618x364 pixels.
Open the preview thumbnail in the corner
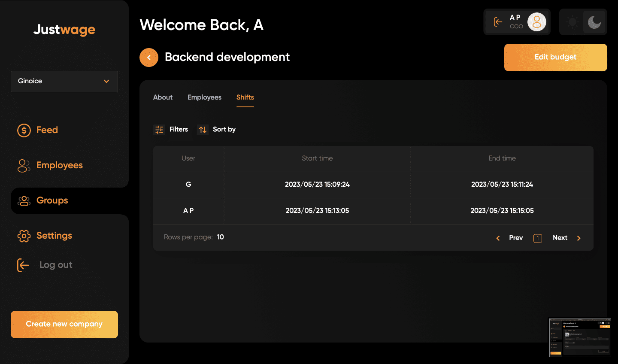[580, 338]
